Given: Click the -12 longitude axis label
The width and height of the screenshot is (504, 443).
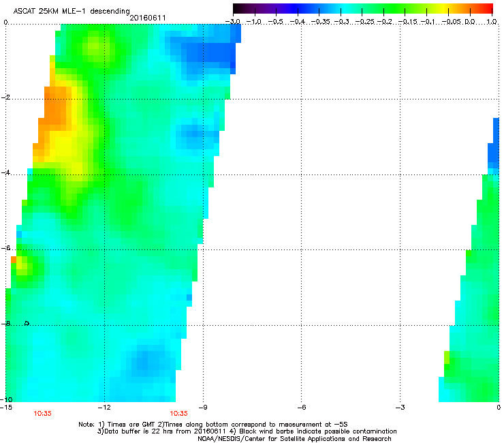Looking at the screenshot, I should point(104,408).
